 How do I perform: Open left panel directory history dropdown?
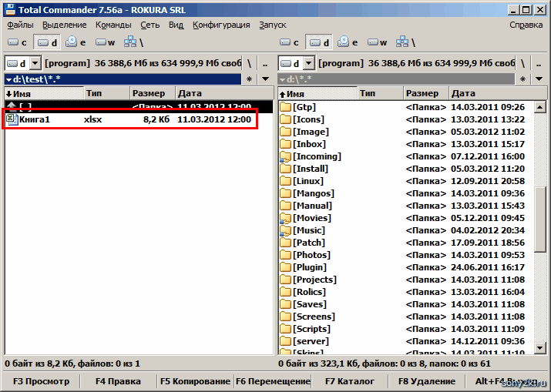tap(265, 79)
